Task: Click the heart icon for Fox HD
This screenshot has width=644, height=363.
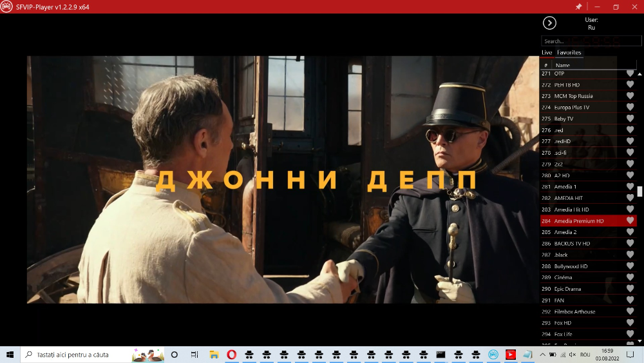Action: click(x=630, y=323)
